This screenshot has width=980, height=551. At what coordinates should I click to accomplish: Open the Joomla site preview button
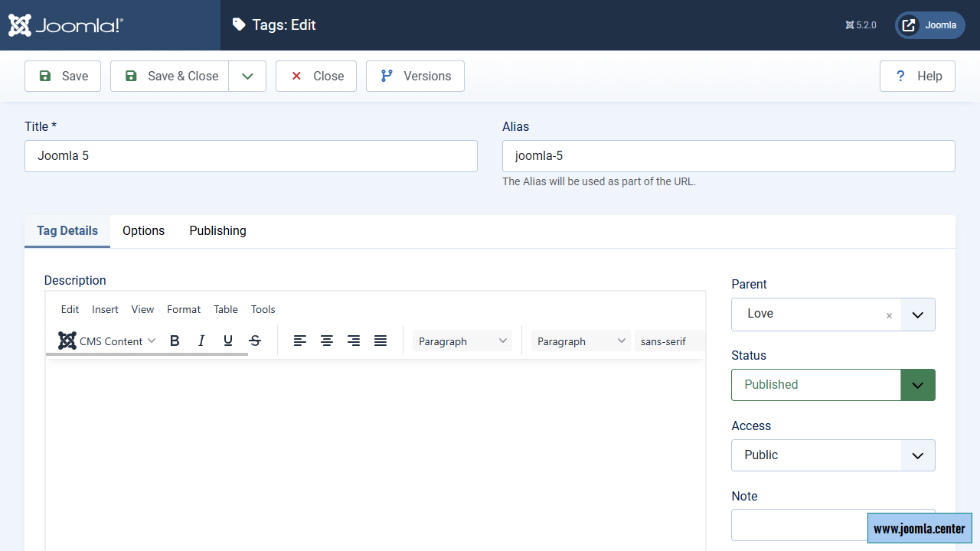click(930, 25)
